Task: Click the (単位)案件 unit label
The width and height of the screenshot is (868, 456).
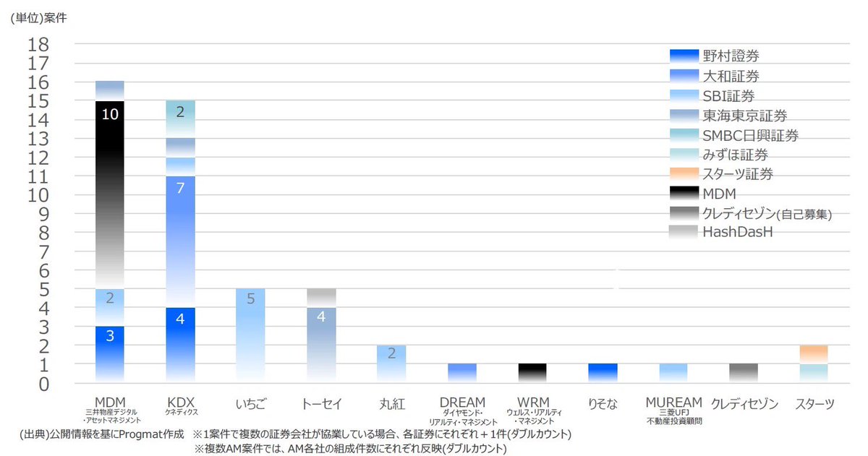Action: coord(38,18)
